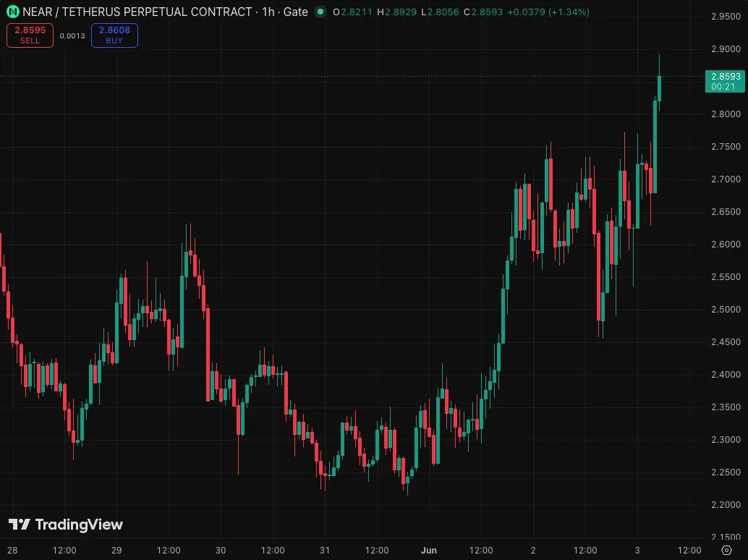
Task: Click the 2.5500 price axis label
Action: [726, 277]
